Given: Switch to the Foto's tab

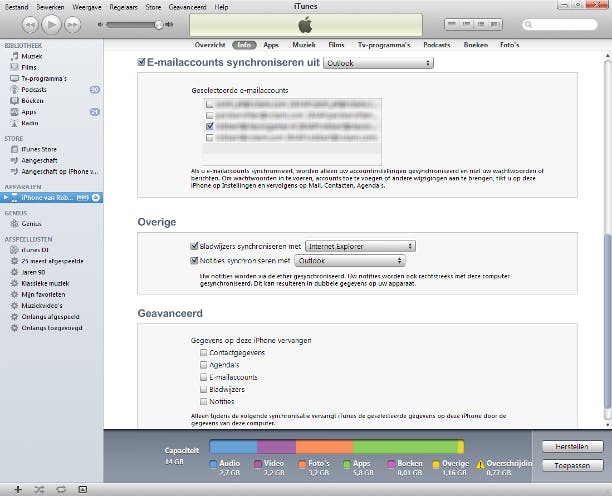Looking at the screenshot, I should click(x=509, y=45).
